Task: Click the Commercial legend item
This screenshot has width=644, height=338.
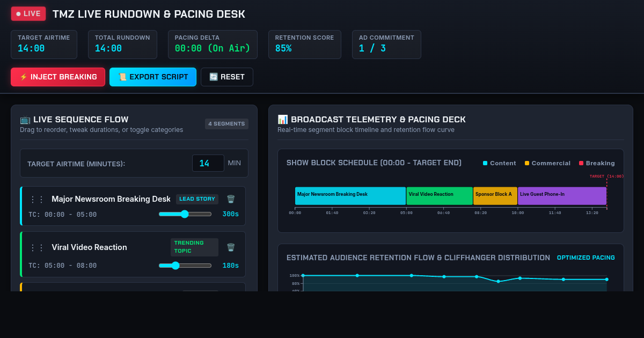Action: point(547,163)
